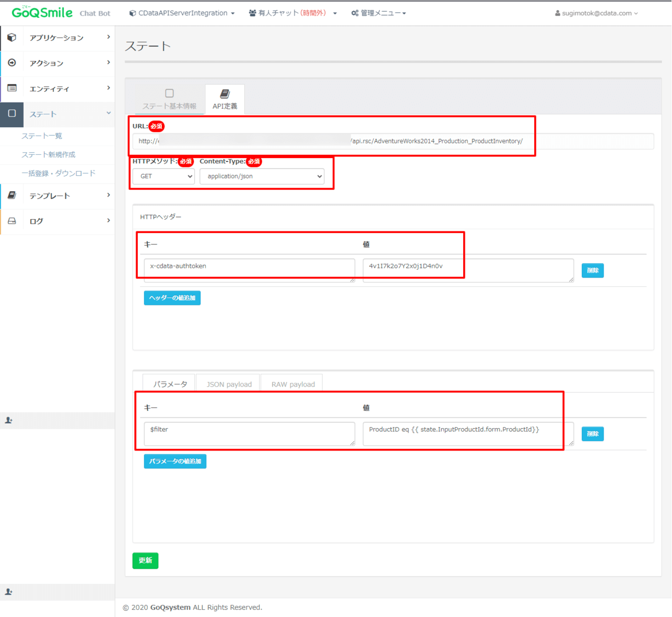The image size is (672, 617).
Task: Click the URL input field
Action: click(393, 141)
